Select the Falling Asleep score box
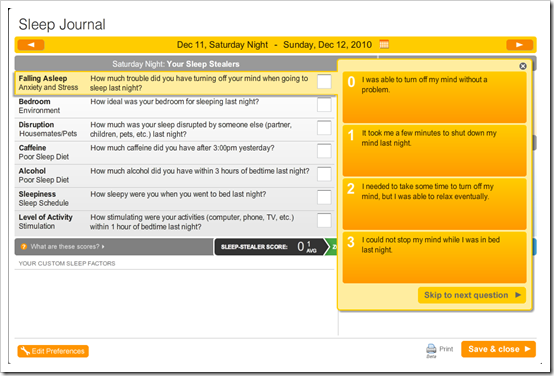Screen dimensions: 554x376 pyautogui.click(x=324, y=82)
